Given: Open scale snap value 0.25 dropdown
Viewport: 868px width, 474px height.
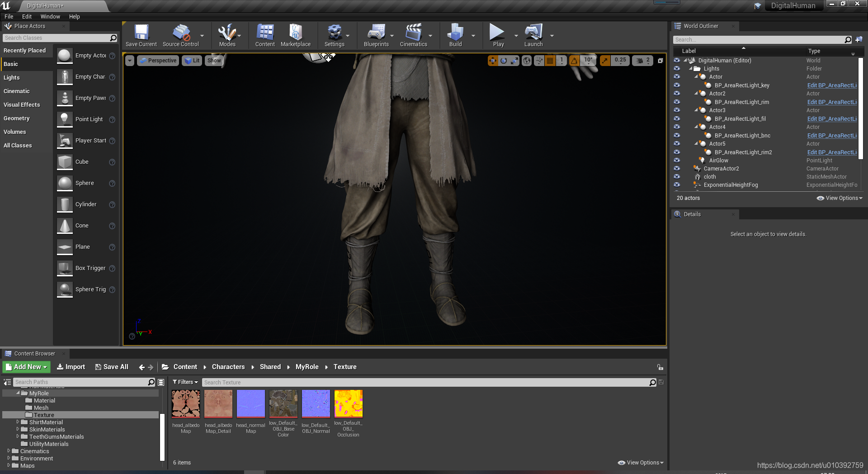Looking at the screenshot, I should tap(620, 61).
